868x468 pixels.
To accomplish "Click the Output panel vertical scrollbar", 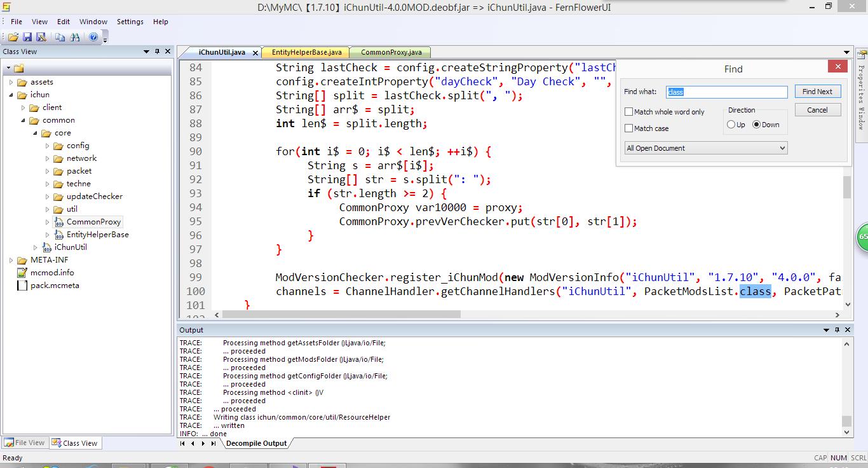I will pyautogui.click(x=846, y=387).
